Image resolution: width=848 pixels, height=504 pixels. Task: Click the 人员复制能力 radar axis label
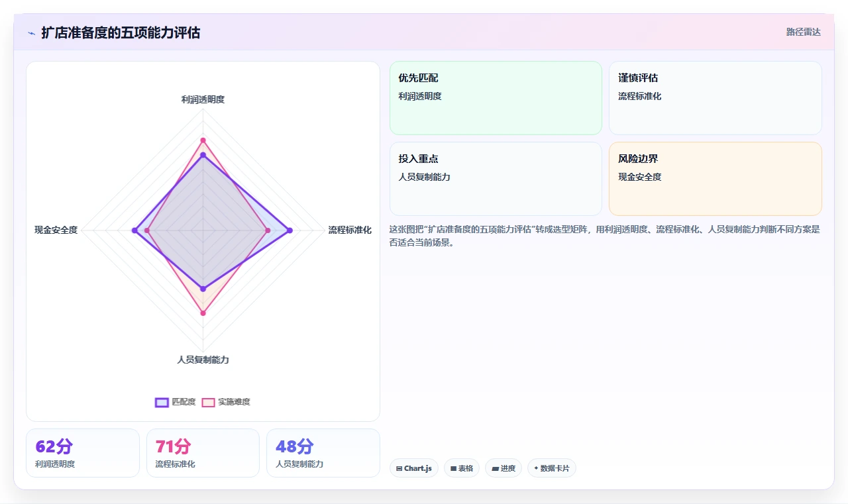point(203,360)
